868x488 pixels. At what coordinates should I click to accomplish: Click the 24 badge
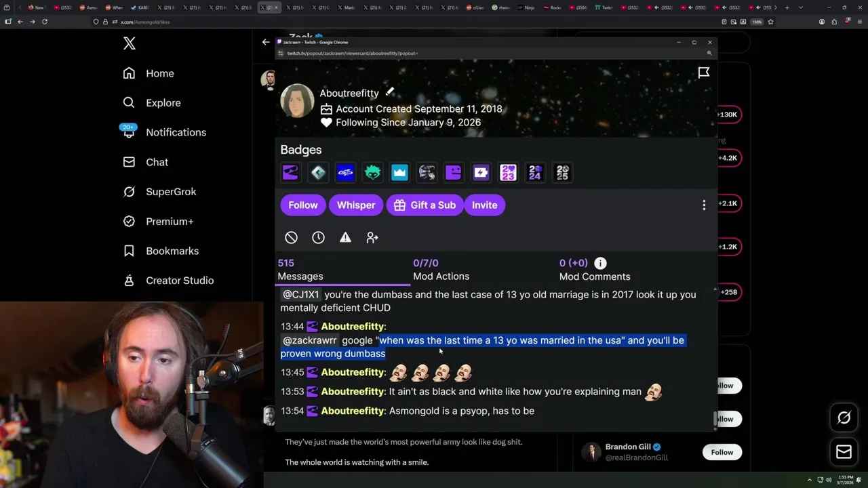tap(535, 173)
